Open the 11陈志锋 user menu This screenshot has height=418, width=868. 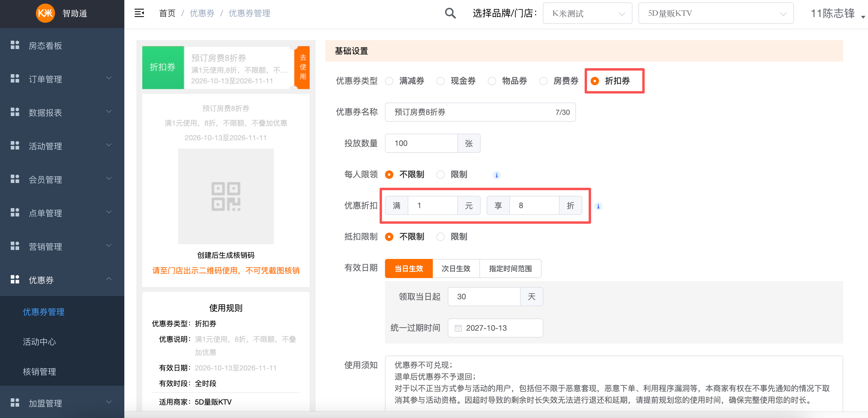[838, 13]
